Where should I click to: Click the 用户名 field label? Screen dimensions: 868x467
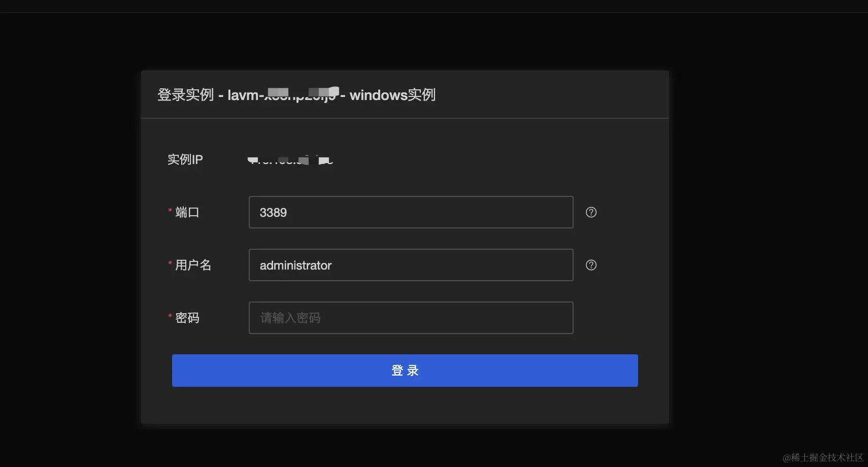[x=193, y=265]
